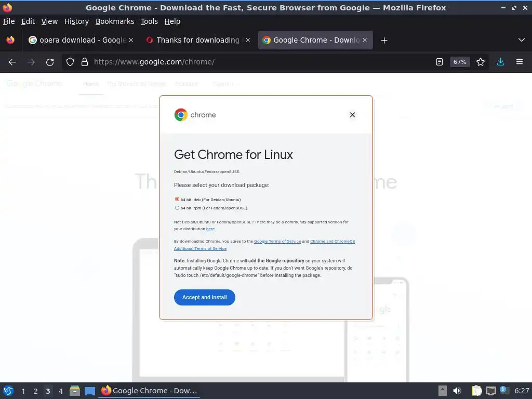Screen dimensions: 532x399
Task: Open the File menu
Action: [x=9, y=21]
